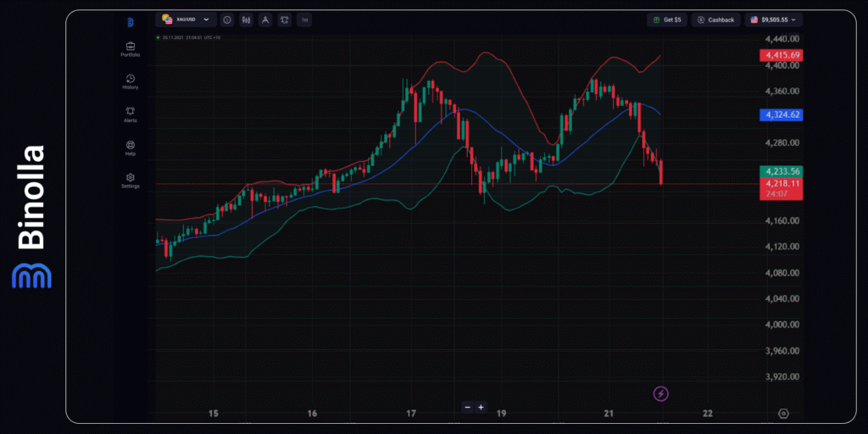Viewport: 868px width, 434px height.
Task: Click the Cashback button
Action: click(715, 19)
